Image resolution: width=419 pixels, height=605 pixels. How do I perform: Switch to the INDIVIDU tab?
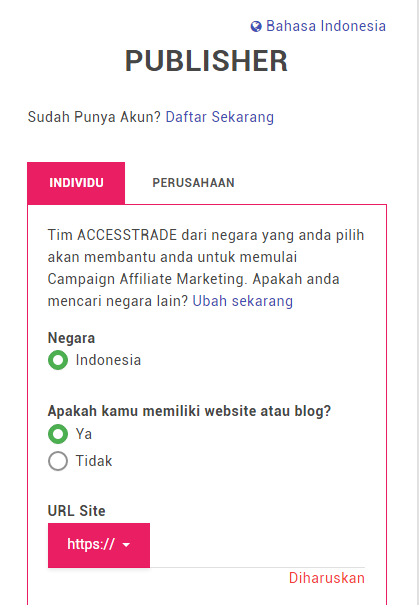tap(76, 183)
